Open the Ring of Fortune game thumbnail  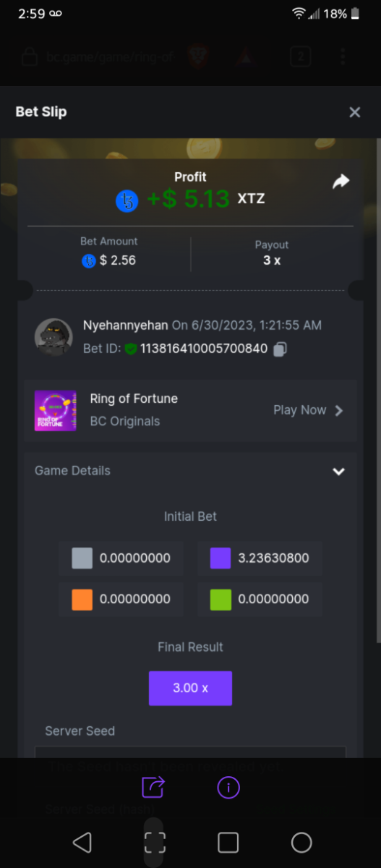click(x=56, y=411)
